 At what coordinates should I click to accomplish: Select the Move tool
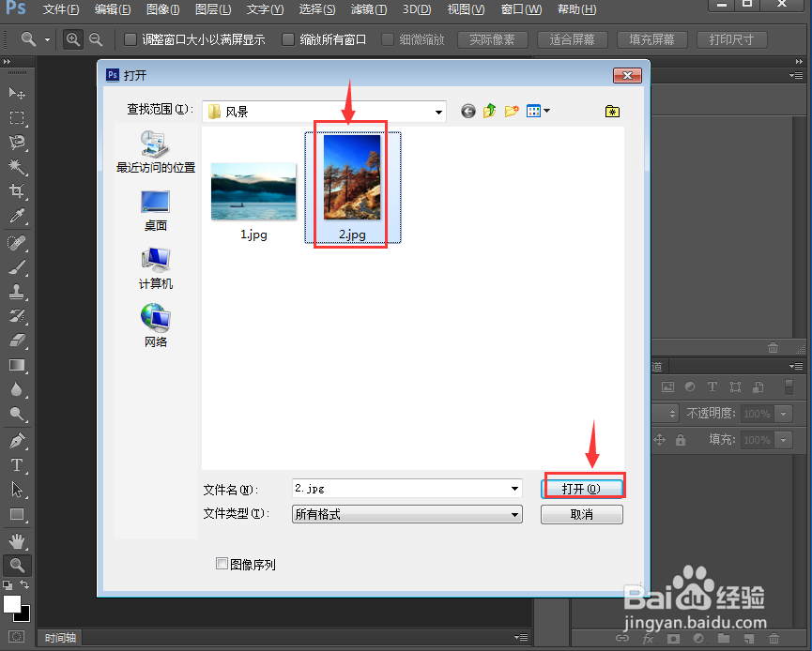click(x=17, y=93)
